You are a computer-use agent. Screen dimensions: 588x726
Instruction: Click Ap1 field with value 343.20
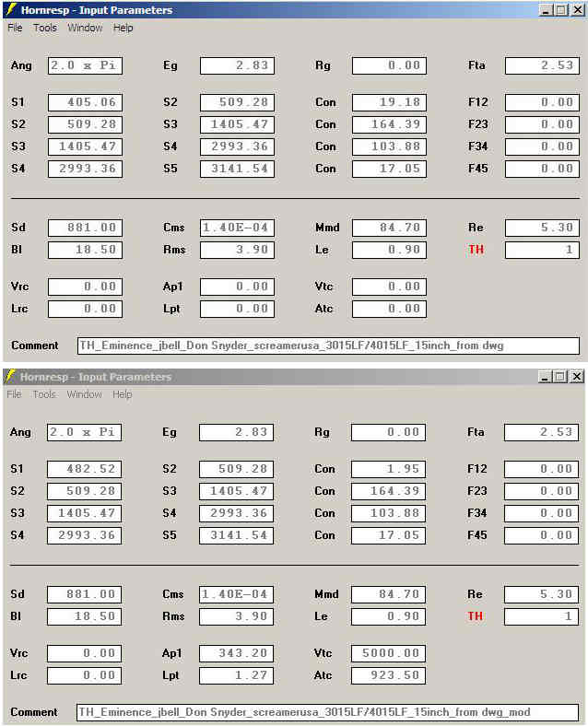236,653
